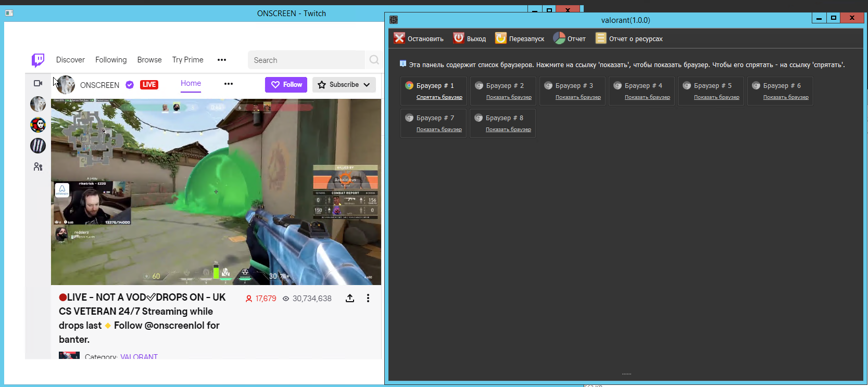Open the more options dots in Twitch navigation
Image resolution: width=868 pixels, height=387 pixels.
point(222,60)
